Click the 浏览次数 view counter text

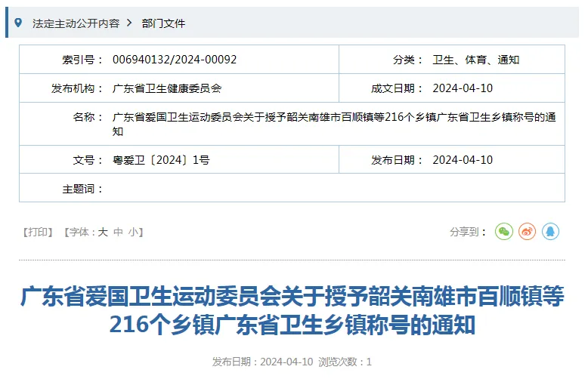coord(345,362)
